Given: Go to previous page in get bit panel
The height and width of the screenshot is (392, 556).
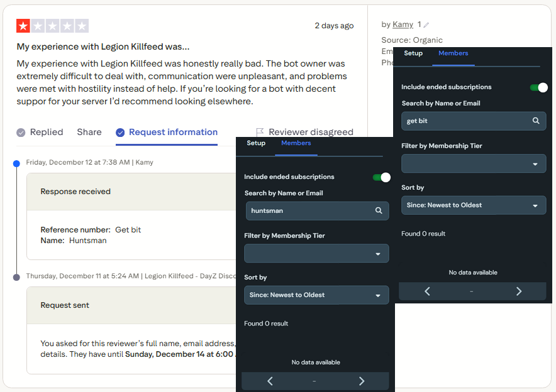Looking at the screenshot, I should pyautogui.click(x=427, y=291).
